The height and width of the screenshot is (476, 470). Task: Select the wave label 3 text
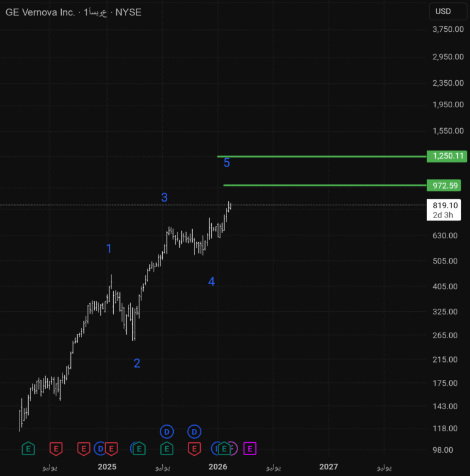(x=164, y=197)
